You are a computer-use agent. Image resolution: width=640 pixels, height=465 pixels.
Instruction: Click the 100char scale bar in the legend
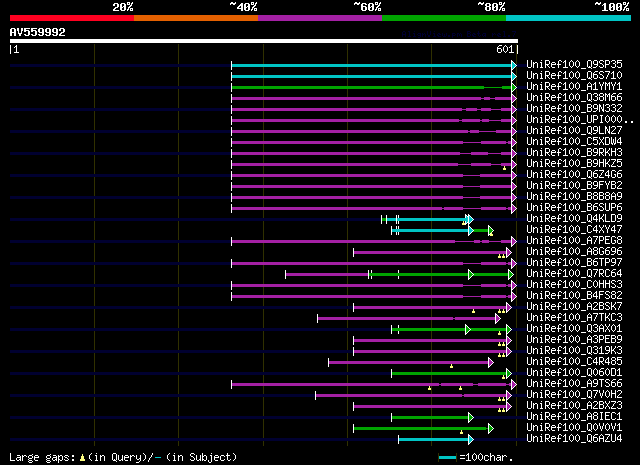click(447, 458)
